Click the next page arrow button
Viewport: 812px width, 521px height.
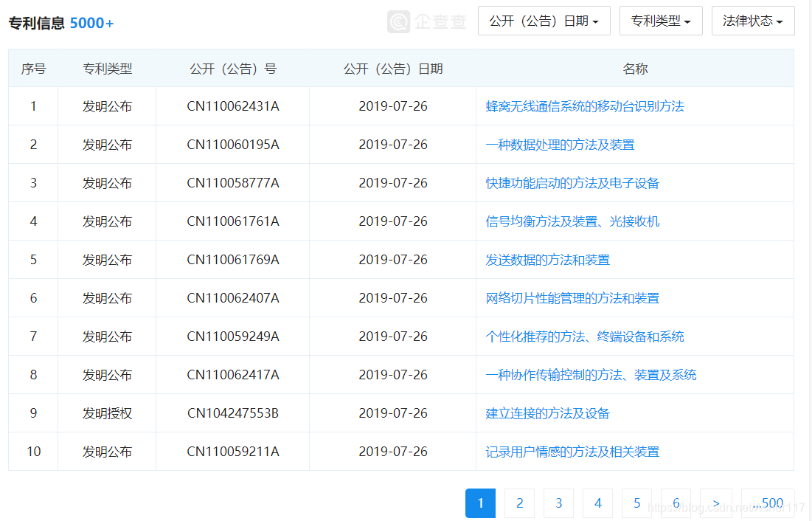[x=716, y=503]
